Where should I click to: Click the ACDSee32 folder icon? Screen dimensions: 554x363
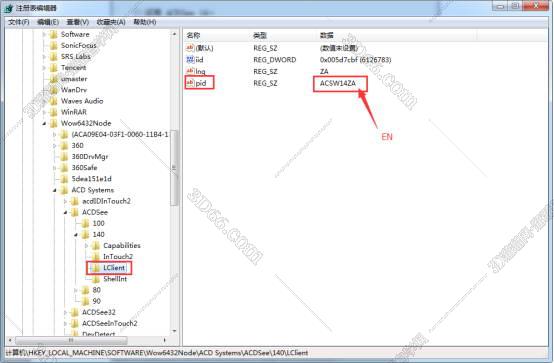click(x=75, y=312)
